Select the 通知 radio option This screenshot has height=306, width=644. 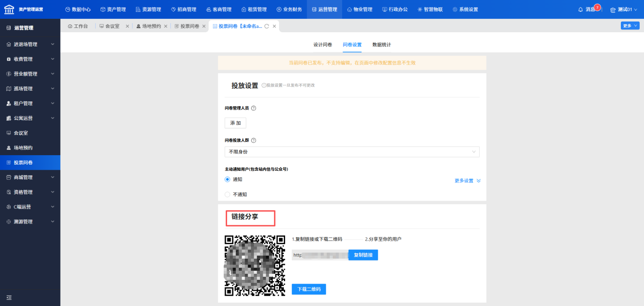tap(228, 179)
